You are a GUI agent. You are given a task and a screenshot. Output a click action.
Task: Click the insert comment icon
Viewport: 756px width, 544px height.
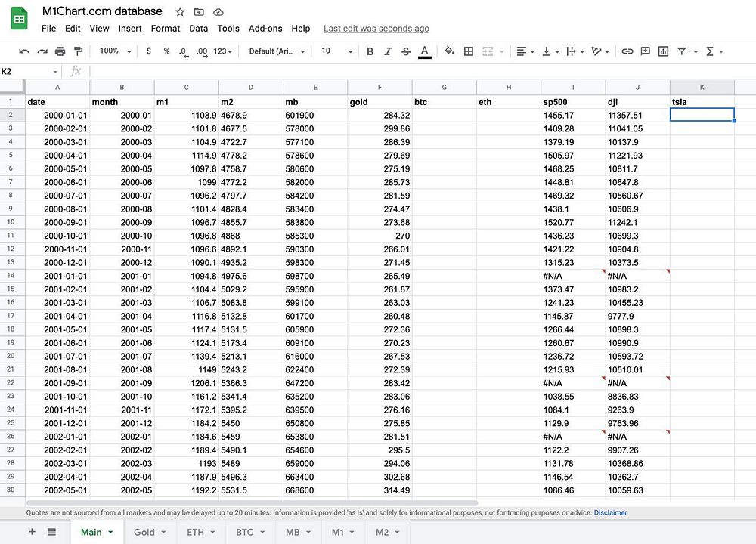(x=645, y=51)
